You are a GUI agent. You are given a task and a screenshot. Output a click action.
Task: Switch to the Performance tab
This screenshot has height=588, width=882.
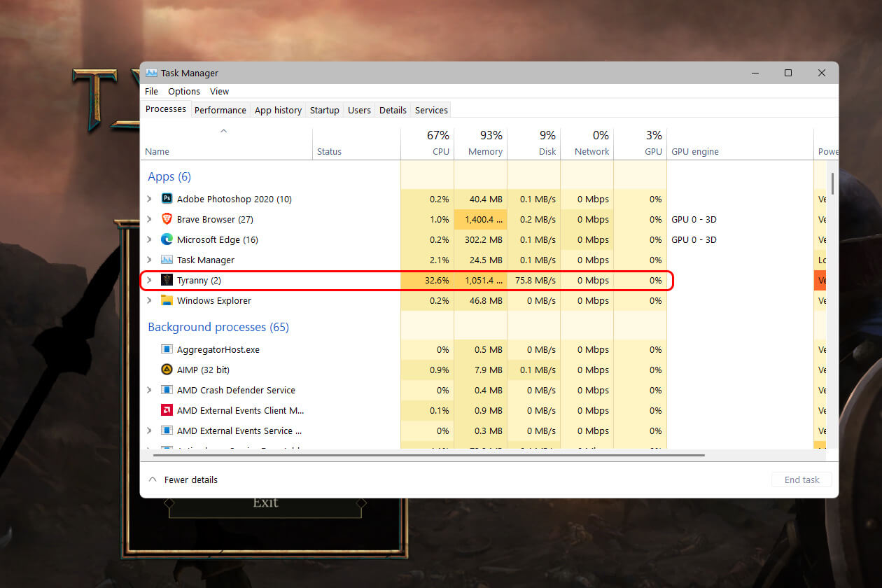[x=220, y=110]
